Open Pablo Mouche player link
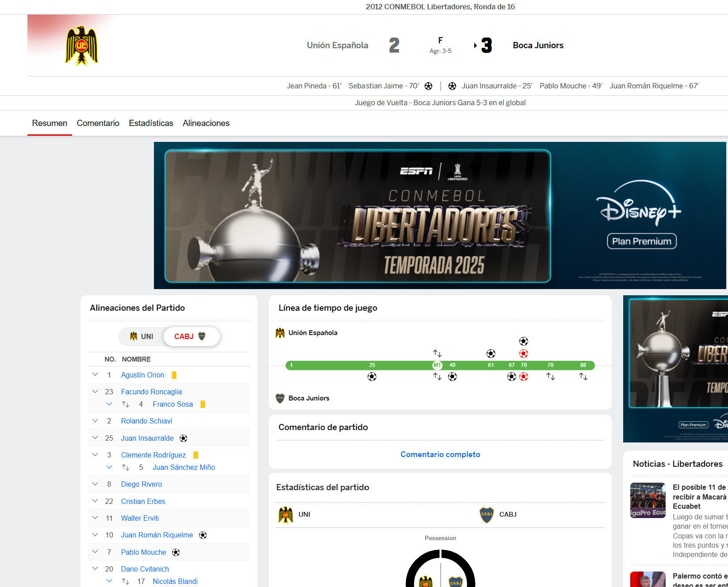Viewport: 728px width, 587px height. 144,552
